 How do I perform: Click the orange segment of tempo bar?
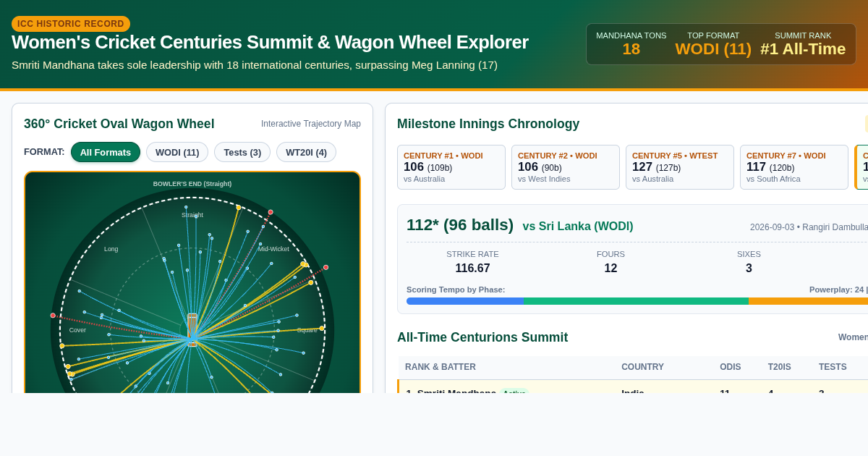(808, 301)
